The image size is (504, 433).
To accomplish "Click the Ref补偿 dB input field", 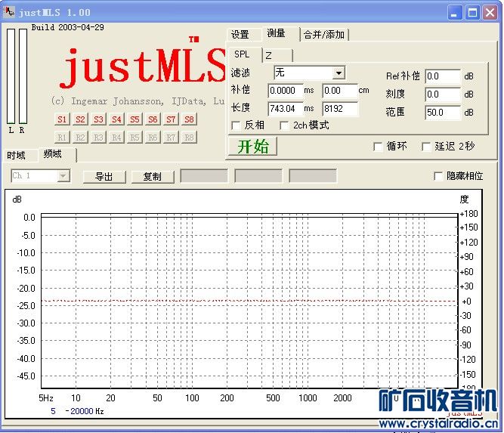I will pyautogui.click(x=443, y=76).
